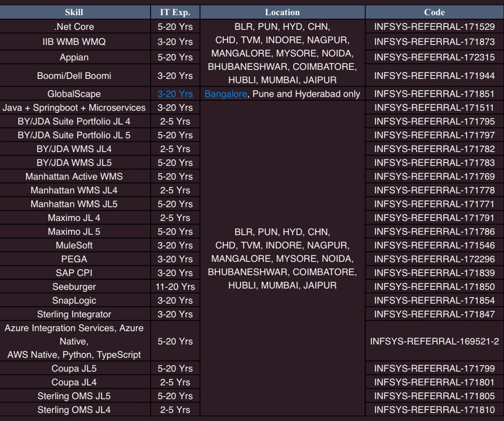The height and width of the screenshot is (421, 504).
Task: Click code INFSYS-REFERRAL-171801
Action: pos(434,382)
